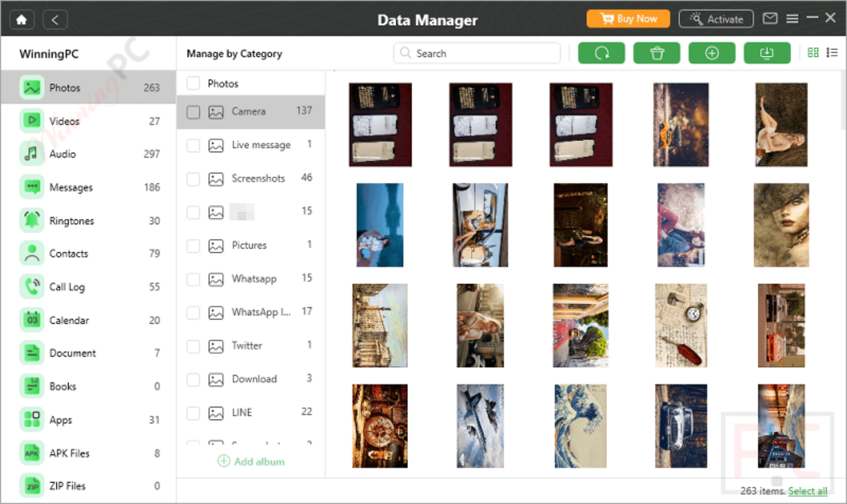Open Apps category in sidebar

(89, 420)
